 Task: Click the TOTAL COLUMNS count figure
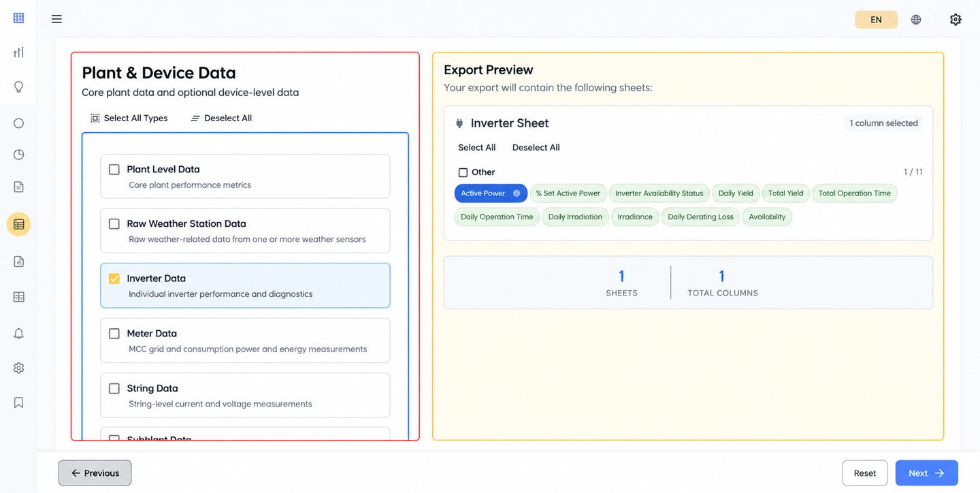[722, 276]
